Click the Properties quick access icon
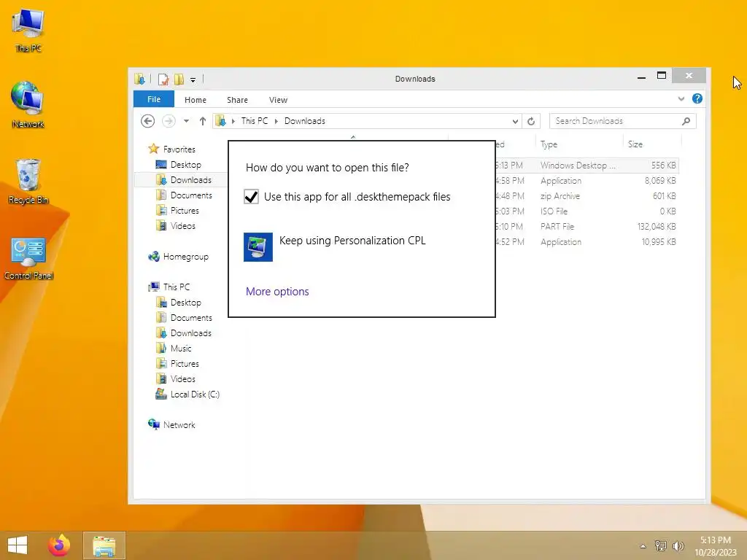 coord(163,79)
